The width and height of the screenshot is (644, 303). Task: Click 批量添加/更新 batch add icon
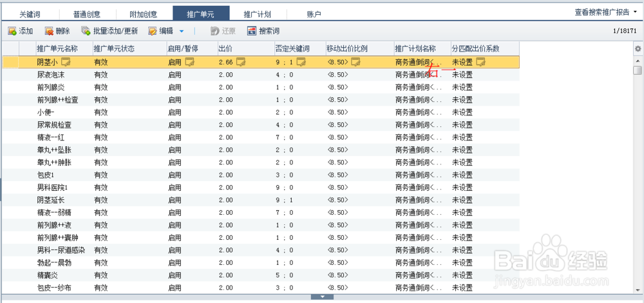86,31
